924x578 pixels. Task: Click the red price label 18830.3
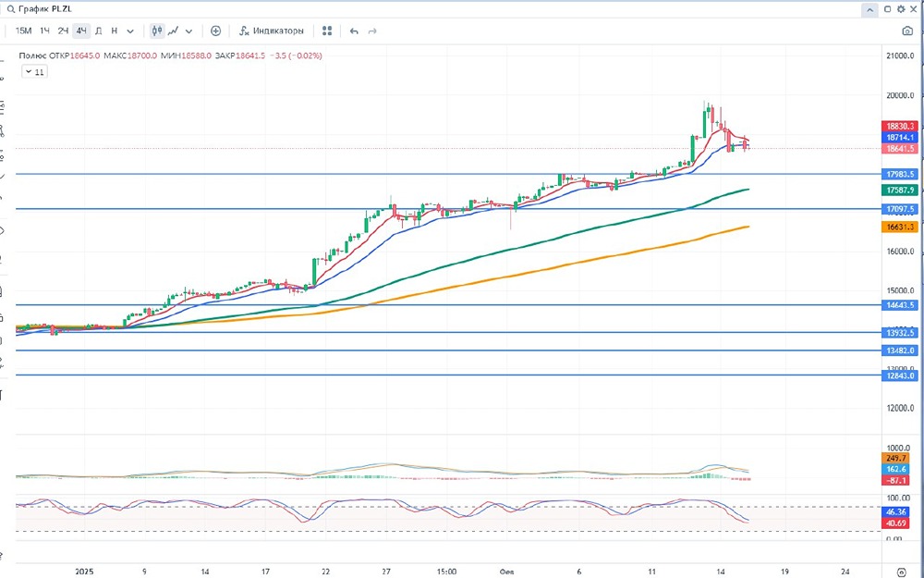pyautogui.click(x=900, y=126)
